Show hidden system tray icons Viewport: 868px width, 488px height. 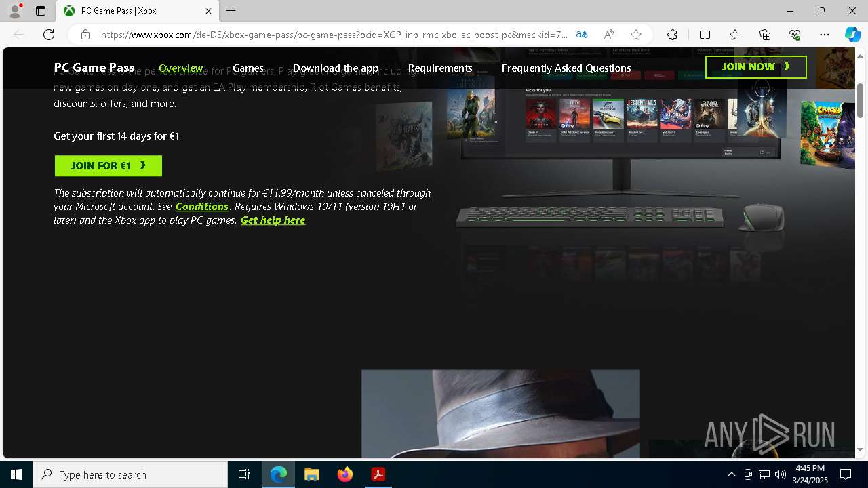point(731,474)
